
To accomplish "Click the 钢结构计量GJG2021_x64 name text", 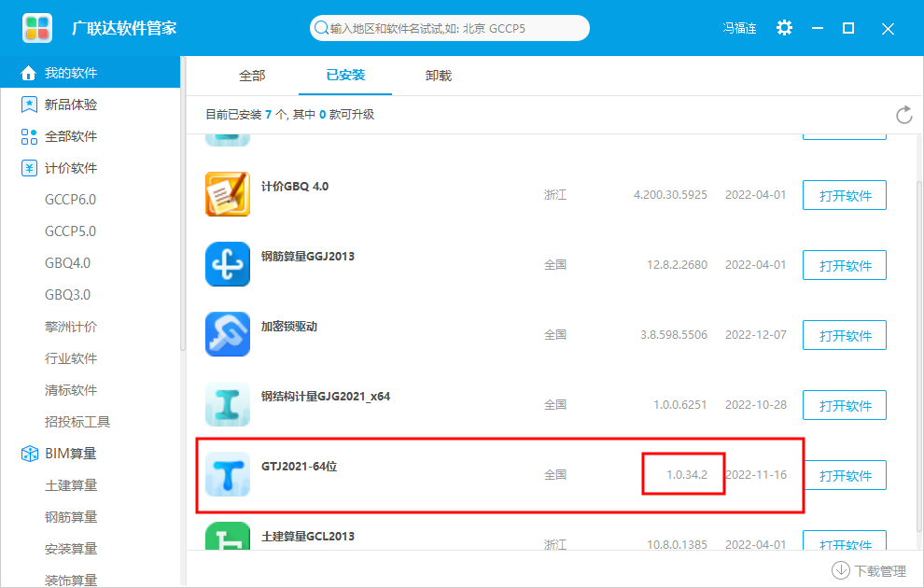I will tap(326, 397).
